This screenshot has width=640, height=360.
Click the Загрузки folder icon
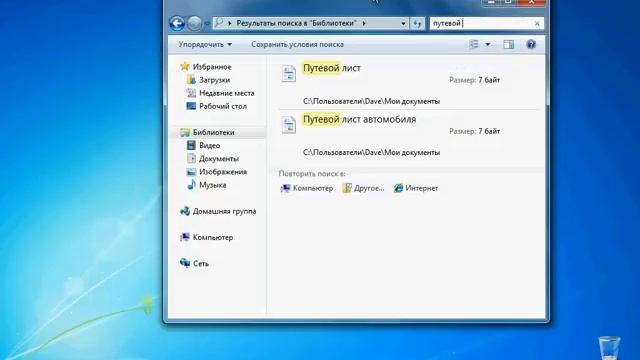191,80
